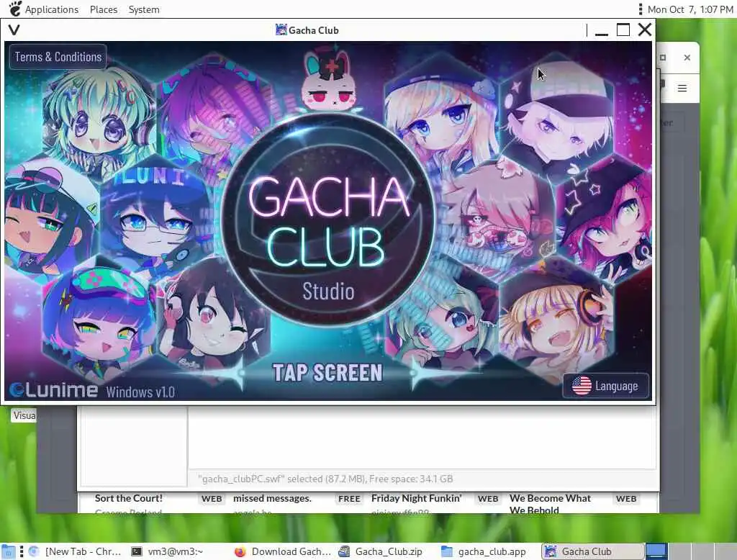Click the Gacha Club icon in the title bar
This screenshot has width=737, height=560.
(x=281, y=30)
